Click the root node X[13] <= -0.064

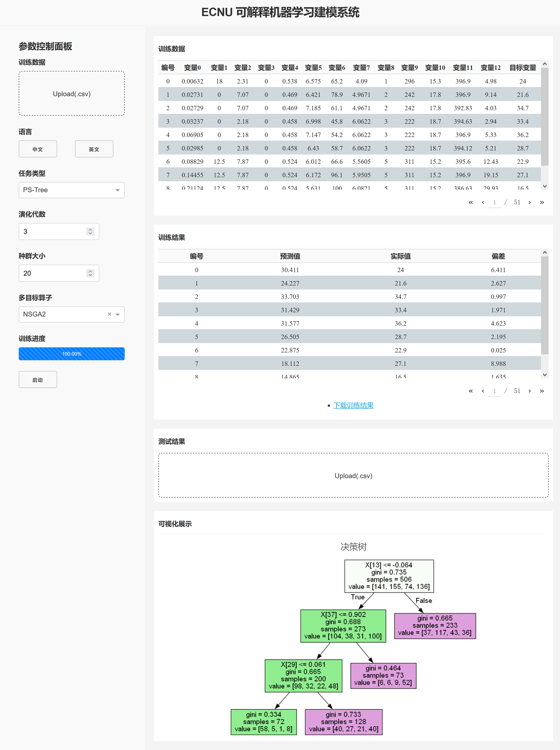coord(389,576)
